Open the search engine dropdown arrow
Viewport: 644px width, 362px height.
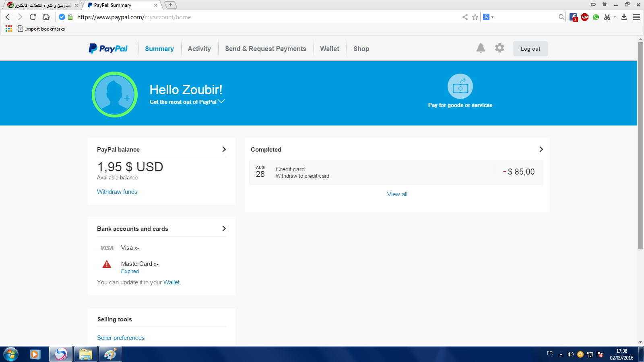[492, 17]
